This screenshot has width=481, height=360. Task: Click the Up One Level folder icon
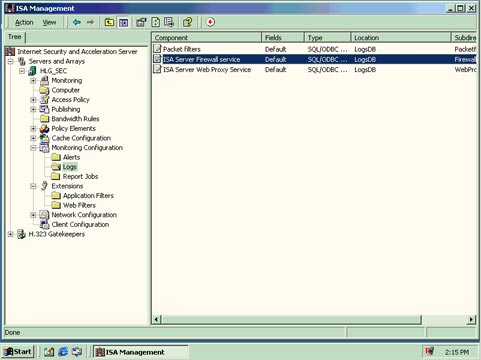tap(109, 22)
